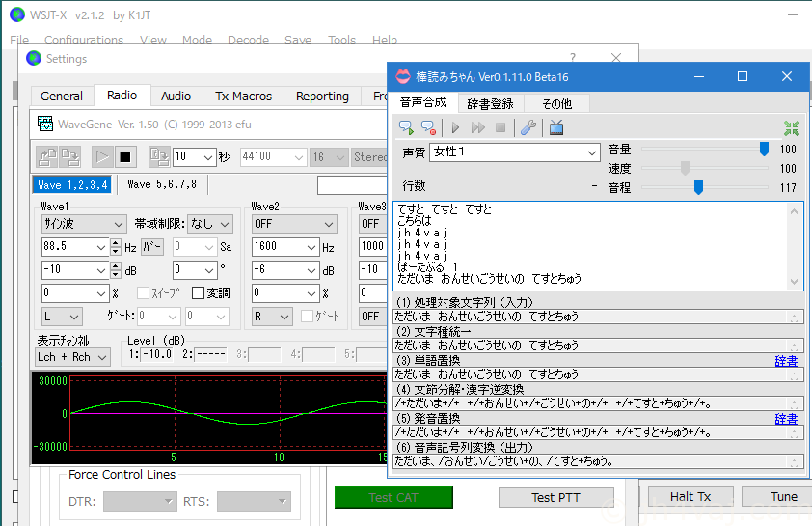This screenshot has height=526, width=812.
Task: Open Wave2 frequency dropdown showing 1600
Action: (x=284, y=247)
